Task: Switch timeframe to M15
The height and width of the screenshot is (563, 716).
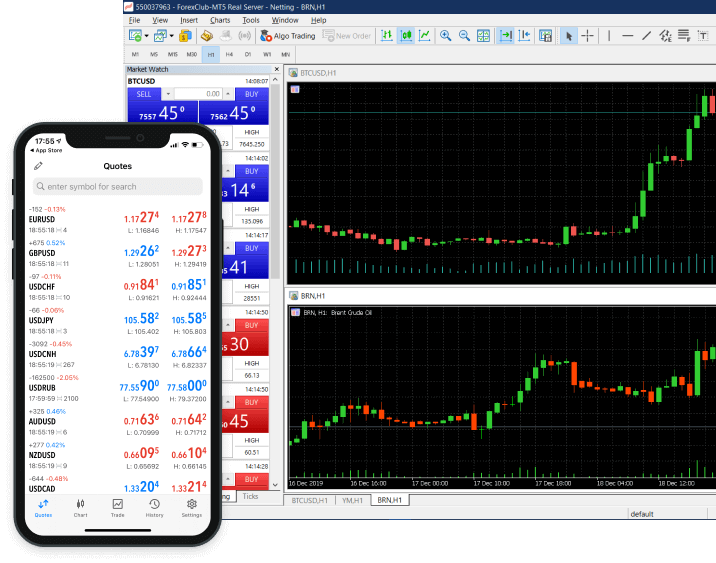Action: click(x=173, y=54)
